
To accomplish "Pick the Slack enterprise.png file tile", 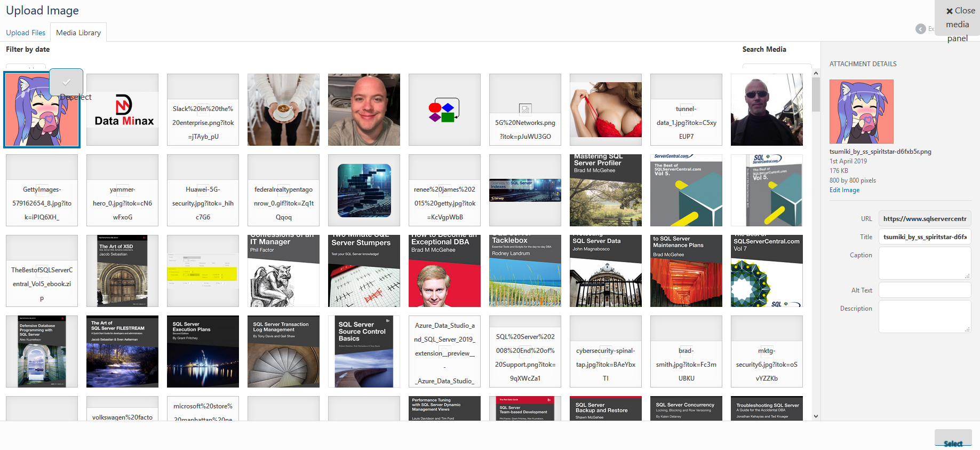I will 203,110.
